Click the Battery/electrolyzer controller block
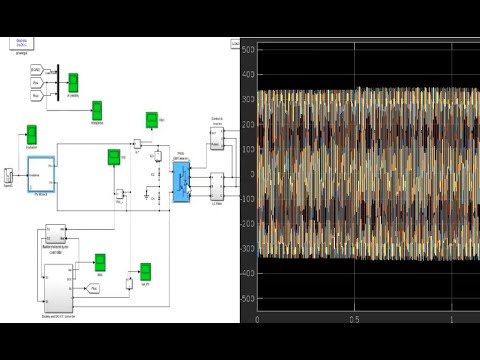This screenshot has width=480, height=360. (x=55, y=234)
